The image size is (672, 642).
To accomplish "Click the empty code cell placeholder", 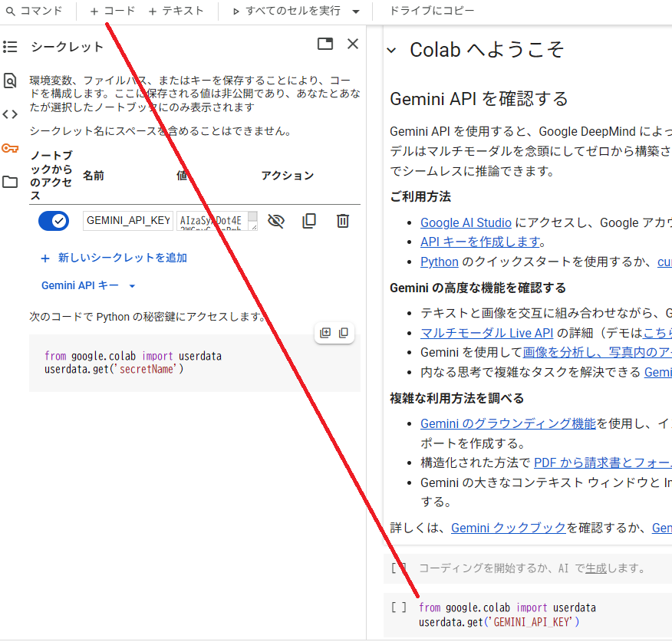I will [x=532, y=568].
